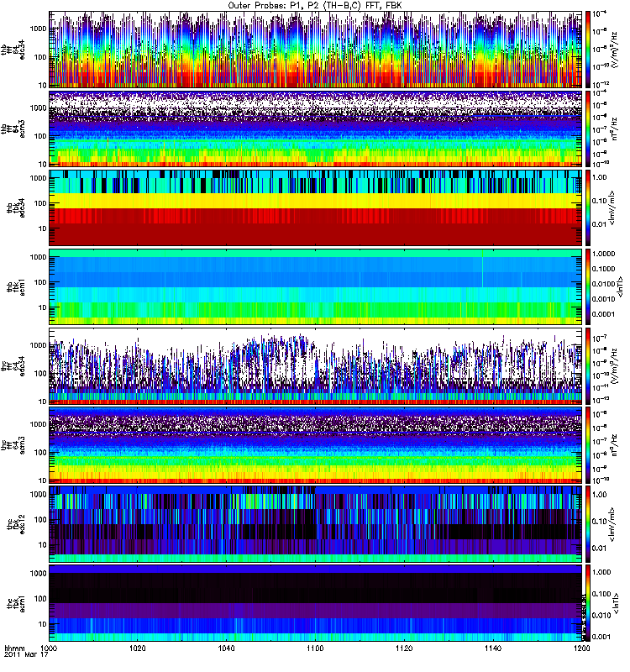Select the thb fbk scm1 panel

click(315, 286)
